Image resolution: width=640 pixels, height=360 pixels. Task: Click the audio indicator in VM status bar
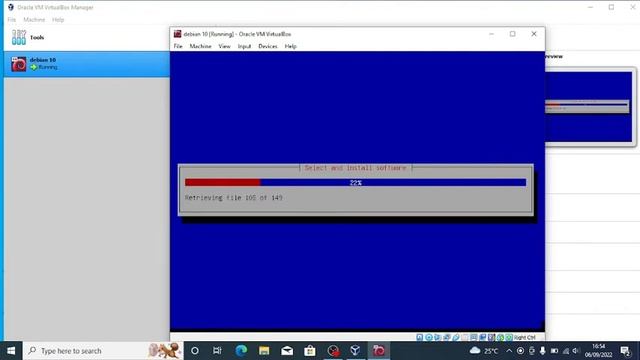(x=438, y=338)
